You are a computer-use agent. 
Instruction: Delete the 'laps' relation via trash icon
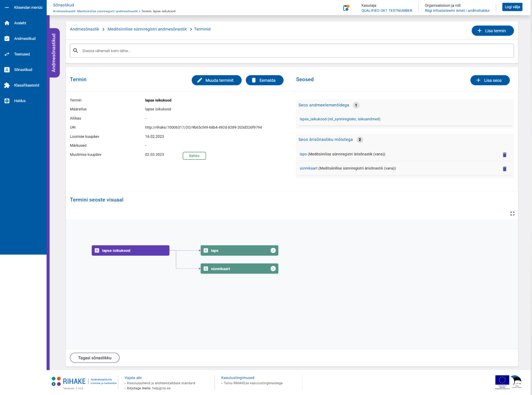point(504,155)
